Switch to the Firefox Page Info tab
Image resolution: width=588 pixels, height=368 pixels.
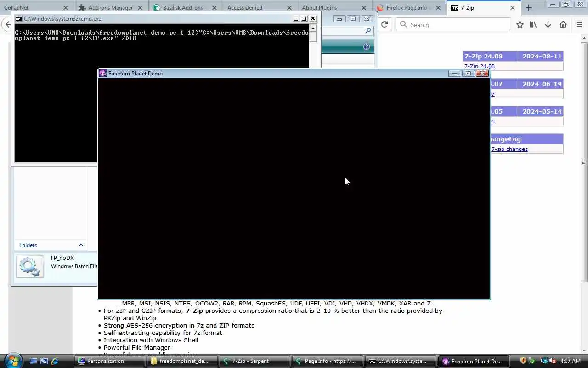[x=409, y=8]
